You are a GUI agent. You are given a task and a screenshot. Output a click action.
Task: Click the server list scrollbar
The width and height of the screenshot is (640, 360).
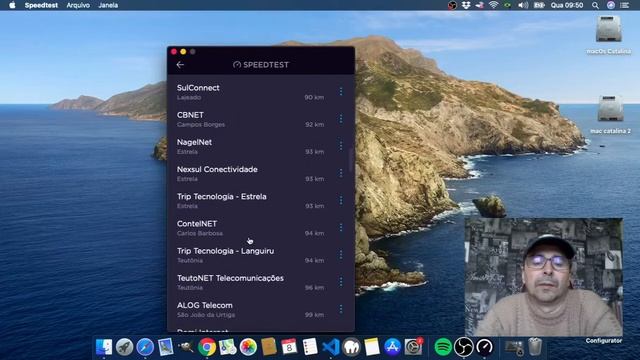[x=351, y=160]
